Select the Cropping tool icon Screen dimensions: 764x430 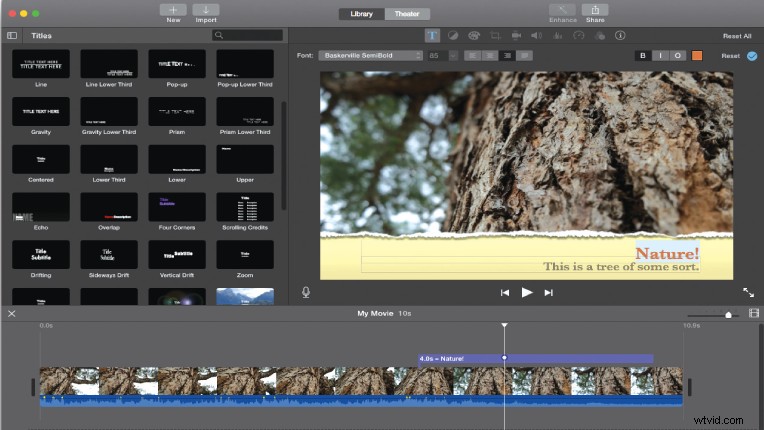point(495,35)
